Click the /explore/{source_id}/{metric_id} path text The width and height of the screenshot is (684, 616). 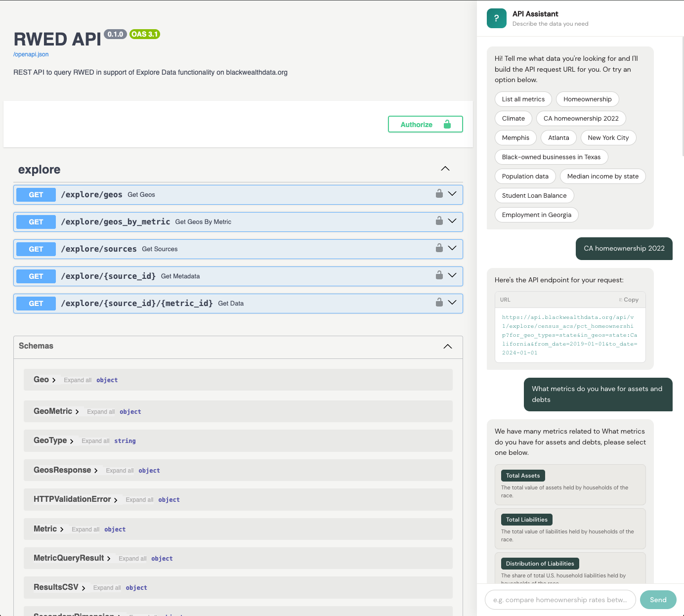point(137,303)
